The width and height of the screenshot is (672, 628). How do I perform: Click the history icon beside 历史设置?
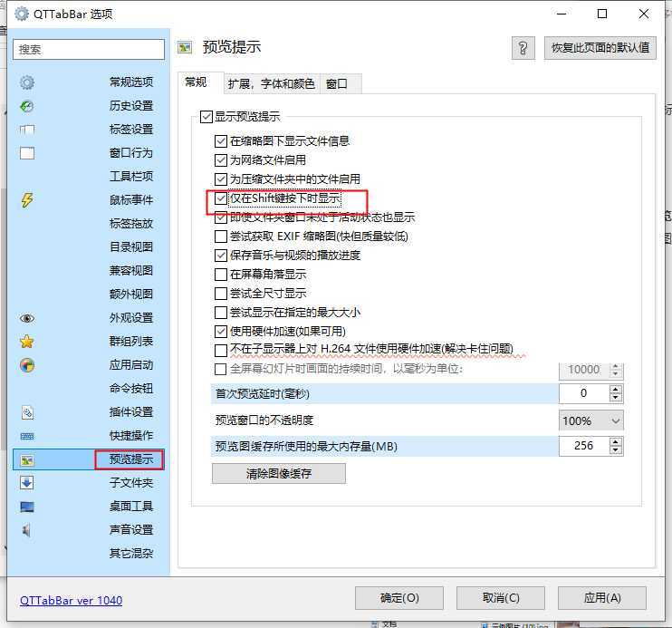(x=27, y=106)
